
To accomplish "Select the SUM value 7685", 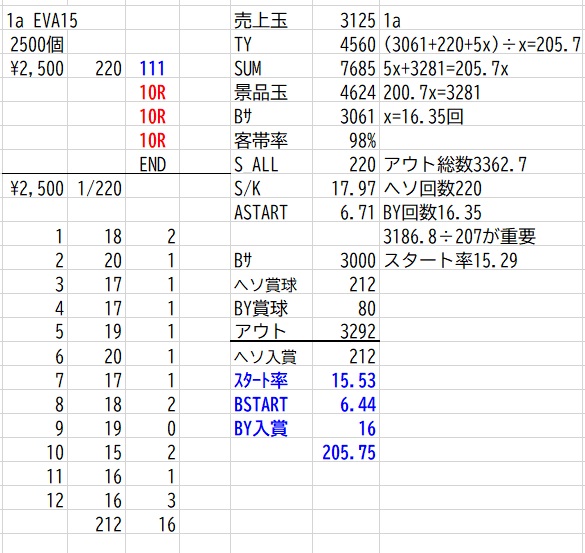I will click(x=357, y=68).
